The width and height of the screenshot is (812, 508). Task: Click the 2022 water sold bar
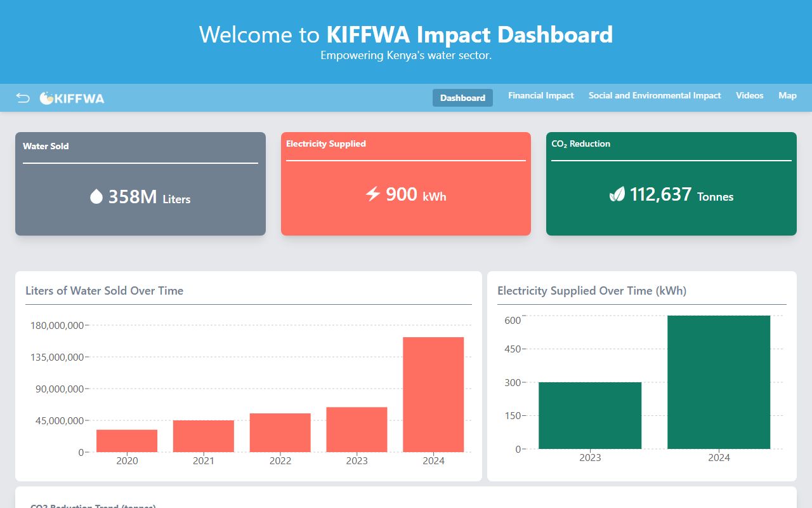tap(280, 432)
